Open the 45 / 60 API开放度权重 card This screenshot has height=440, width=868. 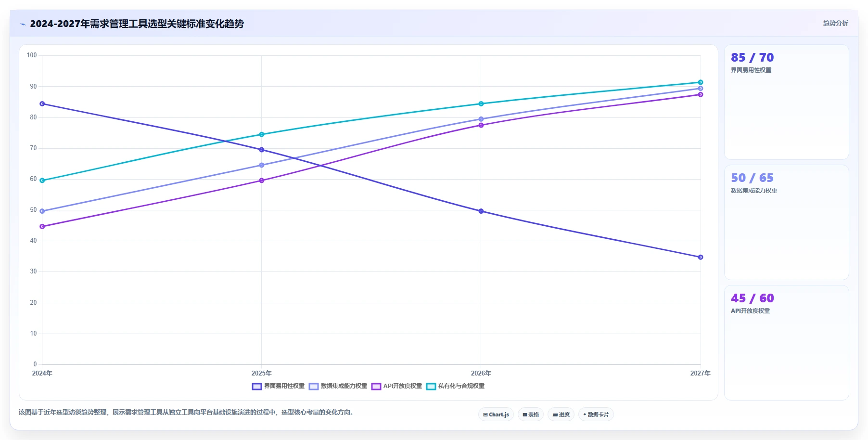pos(787,343)
